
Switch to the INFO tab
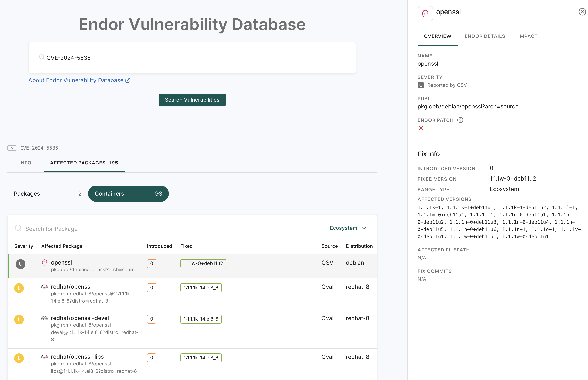25,163
